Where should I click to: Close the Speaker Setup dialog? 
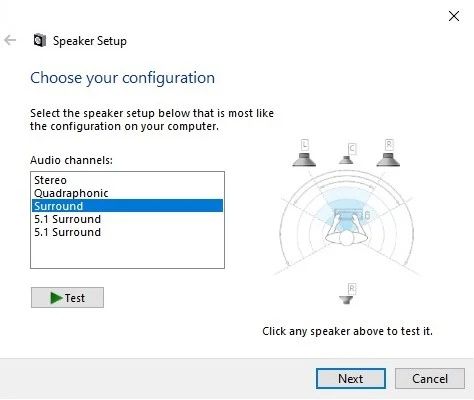tap(454, 16)
